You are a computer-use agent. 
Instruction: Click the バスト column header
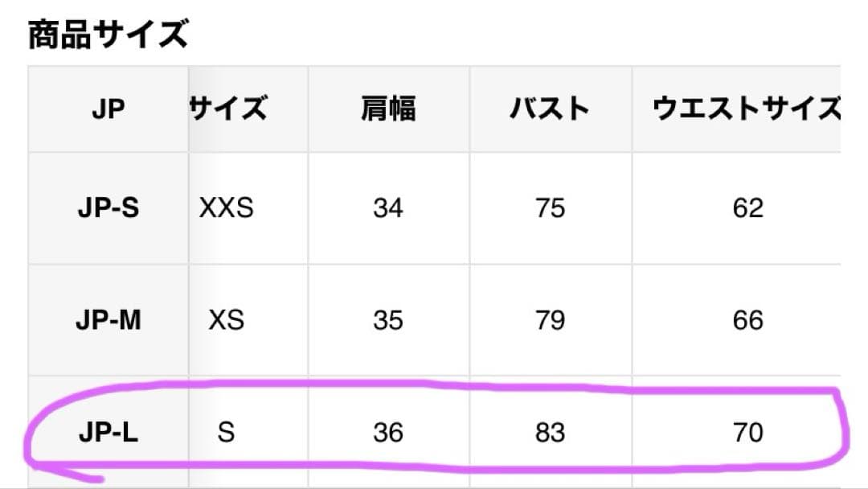[550, 108]
